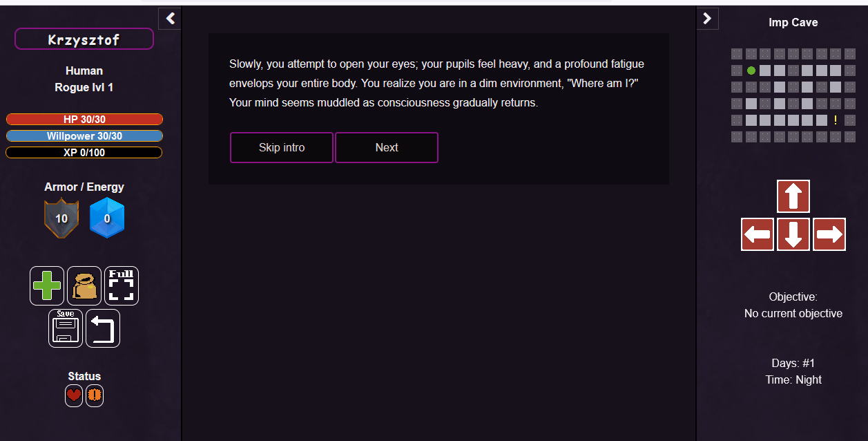This screenshot has width=868, height=441.
Task: Click the Next button
Action: coord(387,147)
